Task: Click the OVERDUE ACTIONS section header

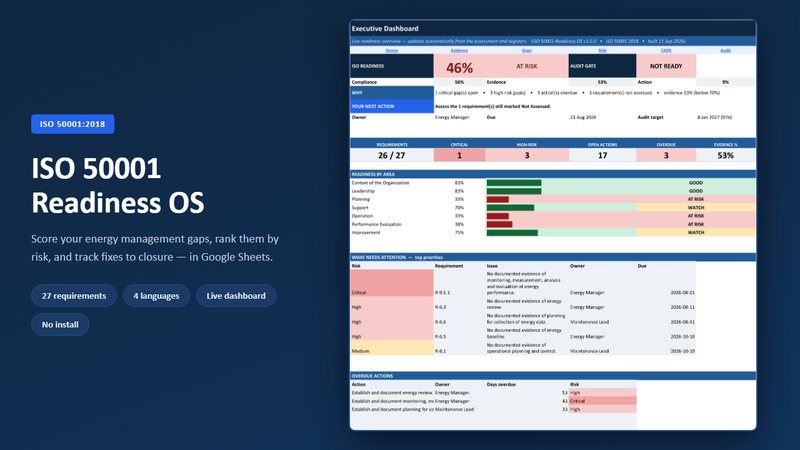Action: 553,376
